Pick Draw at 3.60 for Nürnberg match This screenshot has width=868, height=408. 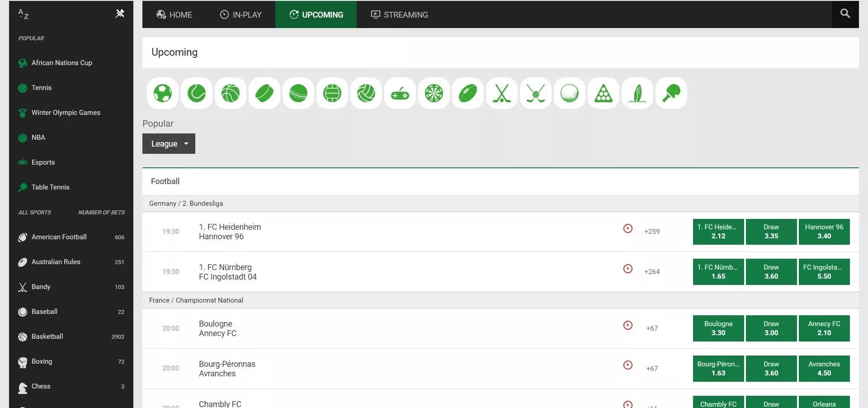tap(771, 272)
